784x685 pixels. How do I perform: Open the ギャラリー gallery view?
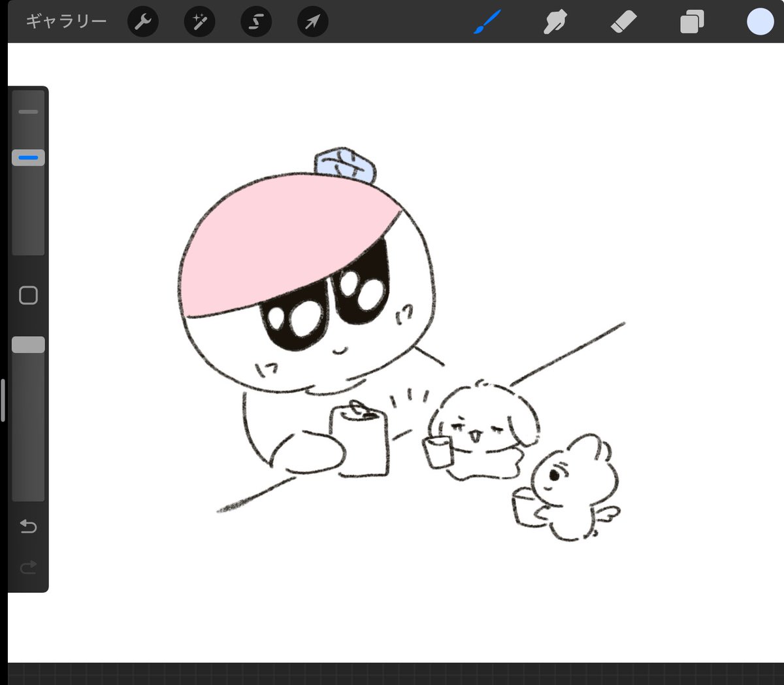coord(66,22)
